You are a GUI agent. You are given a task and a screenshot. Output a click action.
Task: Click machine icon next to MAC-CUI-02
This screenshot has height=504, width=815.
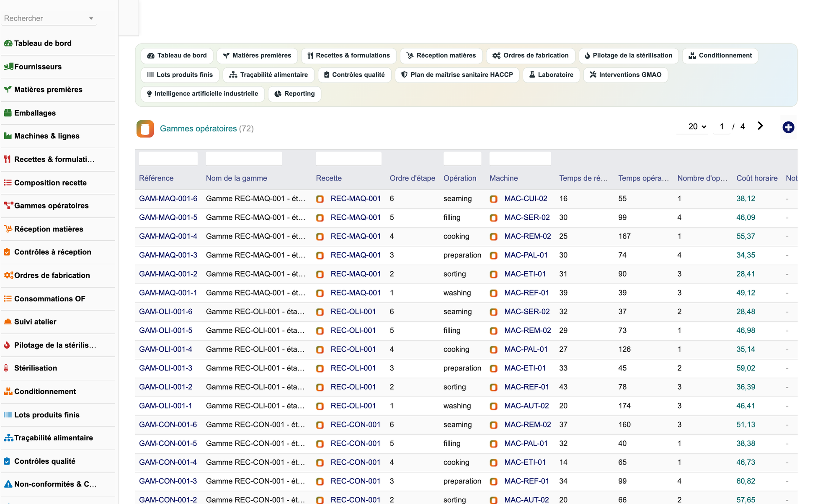coord(493,199)
